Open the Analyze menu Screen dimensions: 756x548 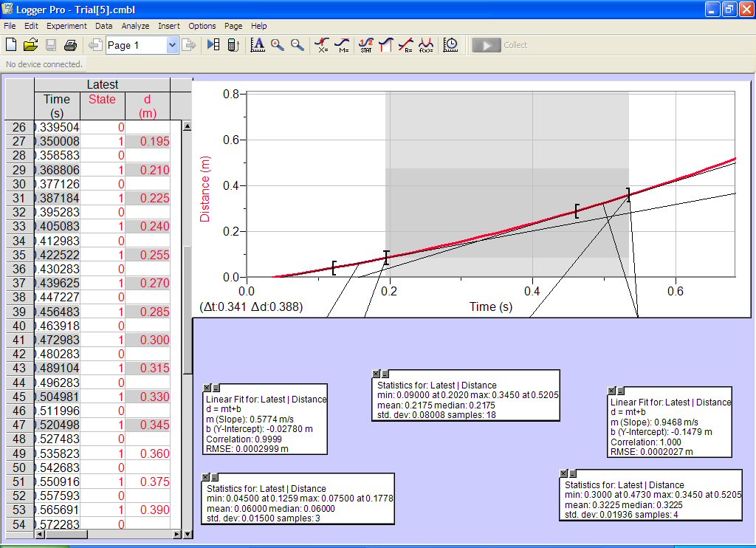(135, 26)
